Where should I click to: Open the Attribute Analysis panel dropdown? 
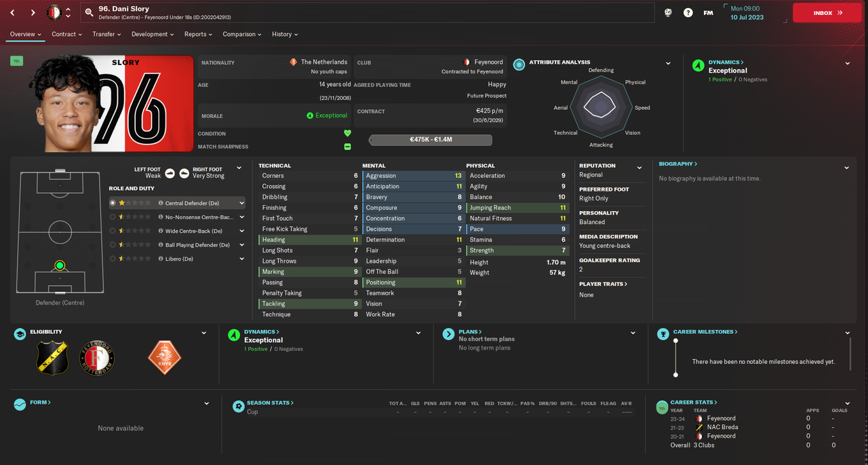(668, 63)
